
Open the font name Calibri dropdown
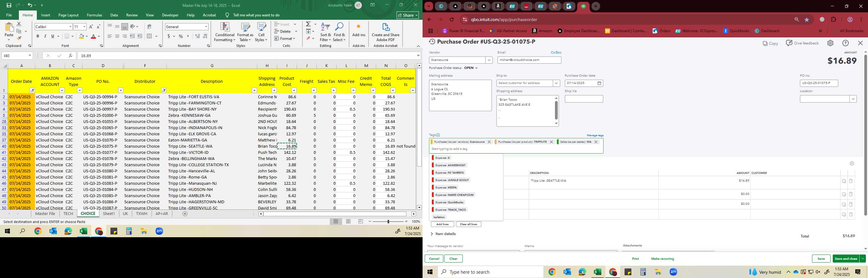pyautogui.click(x=70, y=27)
